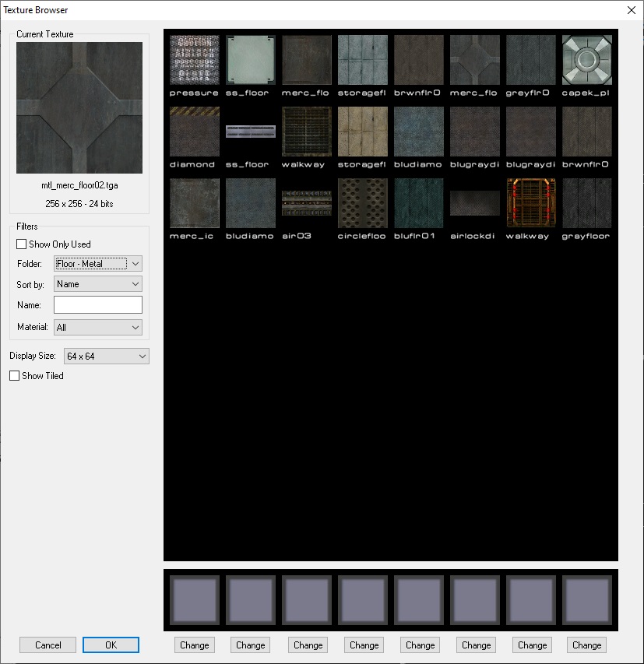Image resolution: width=644 pixels, height=664 pixels.
Task: Open the Display Size 64 x 64 dropdown
Action: tap(107, 357)
